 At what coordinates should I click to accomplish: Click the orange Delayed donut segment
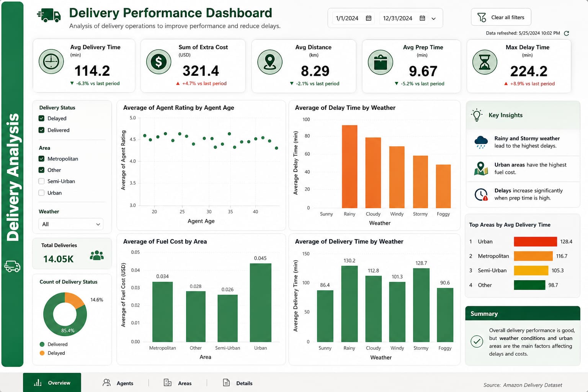(75, 300)
